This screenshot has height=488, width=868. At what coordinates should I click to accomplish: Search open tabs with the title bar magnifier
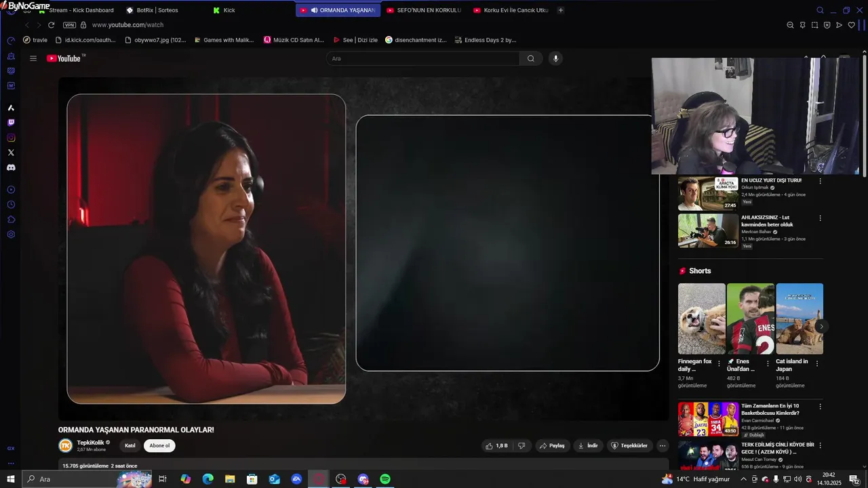click(820, 10)
